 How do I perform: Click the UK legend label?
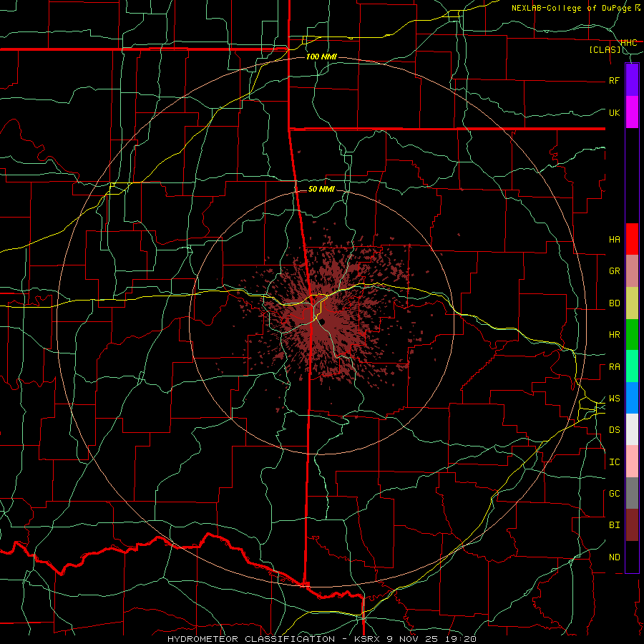point(614,112)
